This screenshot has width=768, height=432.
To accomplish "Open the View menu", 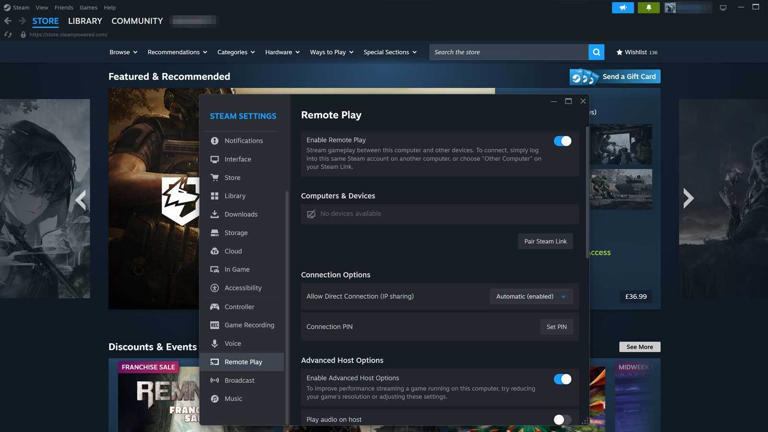I will pos(42,7).
